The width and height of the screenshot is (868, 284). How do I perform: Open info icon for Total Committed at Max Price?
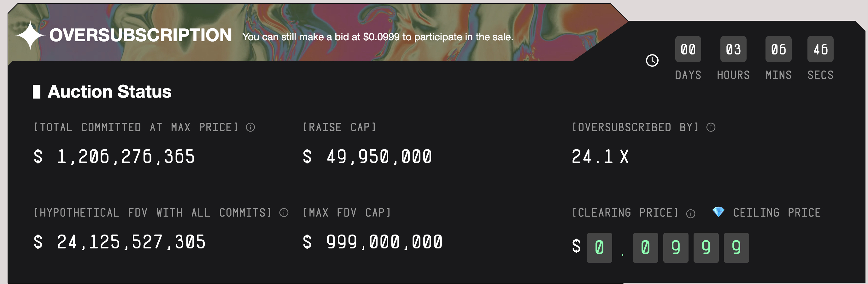pos(250,127)
